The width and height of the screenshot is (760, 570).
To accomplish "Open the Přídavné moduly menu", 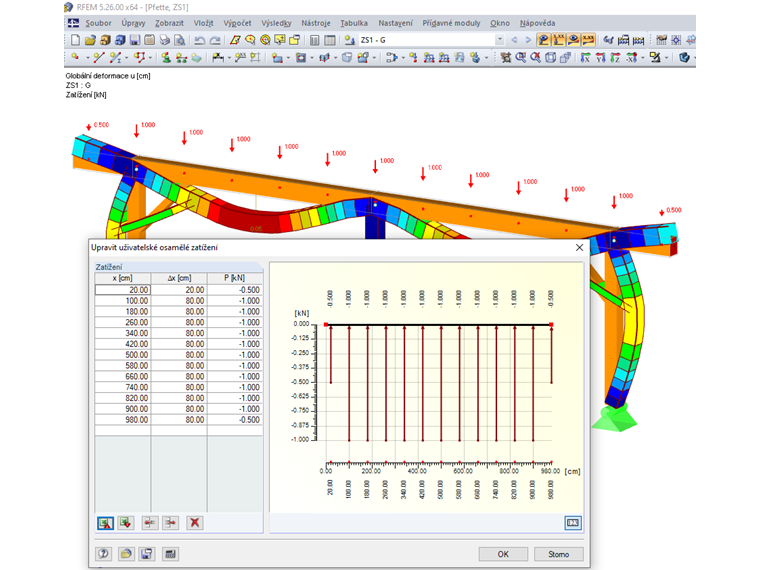I will click(x=451, y=23).
